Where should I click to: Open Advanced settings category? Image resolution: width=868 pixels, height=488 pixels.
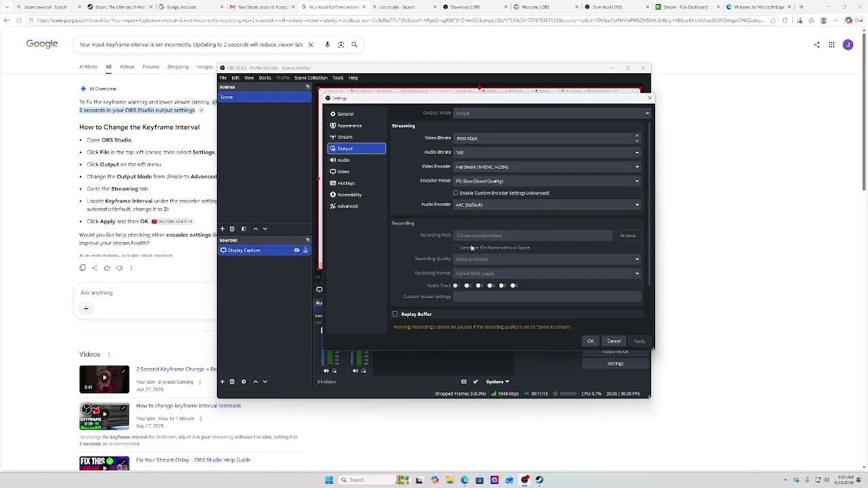(356, 206)
